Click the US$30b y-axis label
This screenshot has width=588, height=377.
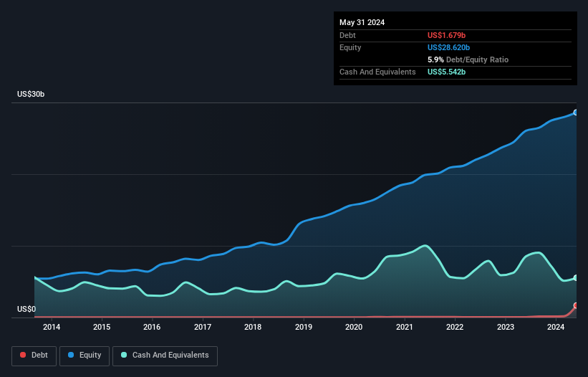tap(31, 94)
